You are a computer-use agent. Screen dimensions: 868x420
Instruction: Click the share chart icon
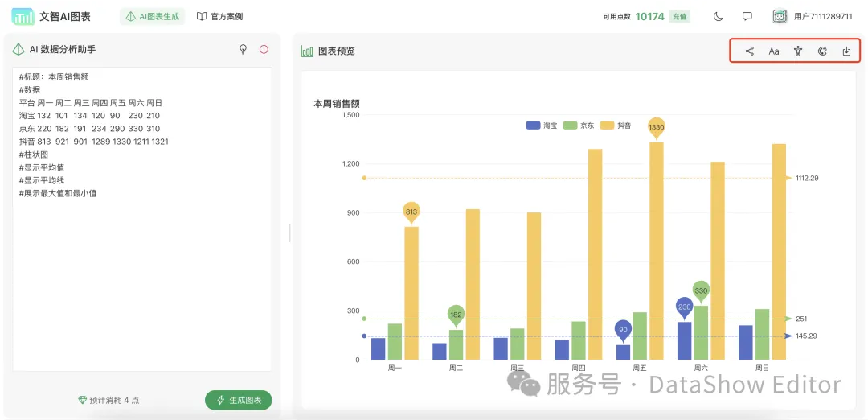750,51
